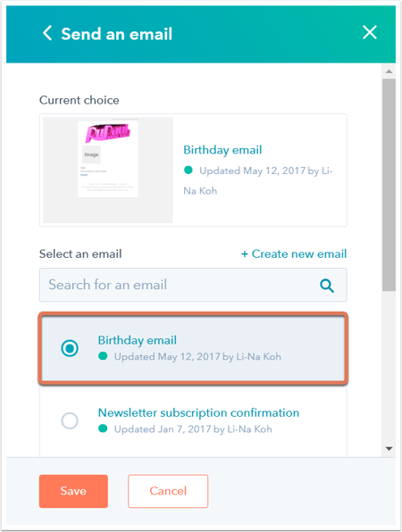402x532 pixels.
Task: Click the green status dot on Birthday email list row
Action: tap(103, 356)
